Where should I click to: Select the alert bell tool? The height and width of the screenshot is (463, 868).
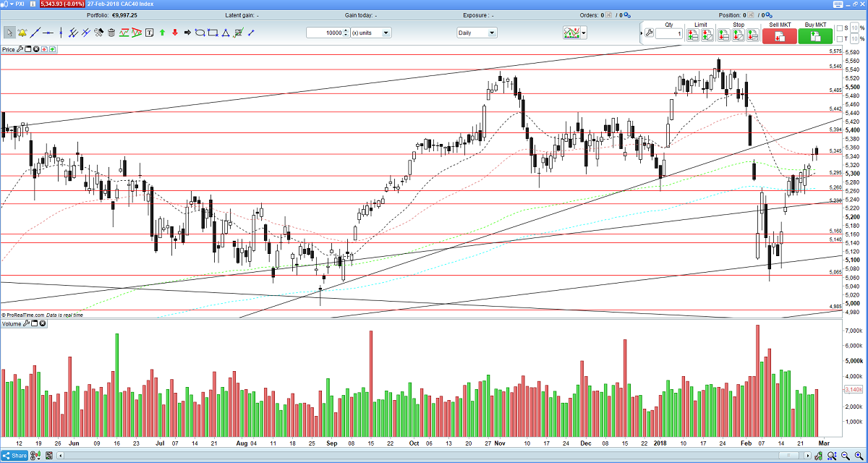tap(22, 33)
